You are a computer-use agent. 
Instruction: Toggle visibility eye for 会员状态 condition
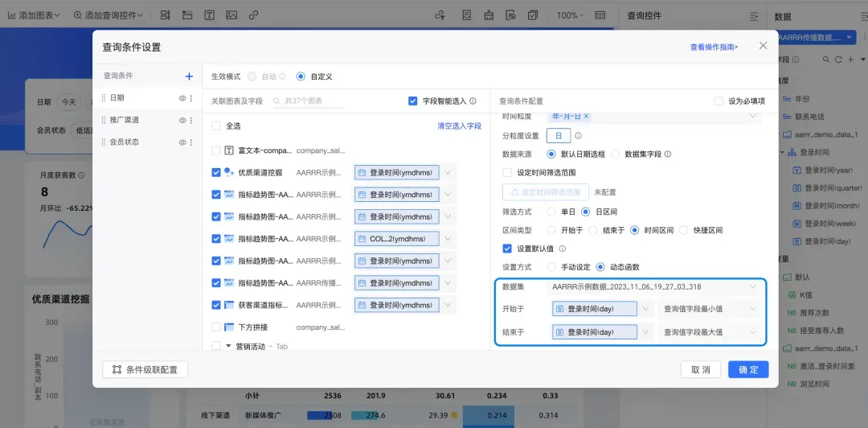coord(182,142)
